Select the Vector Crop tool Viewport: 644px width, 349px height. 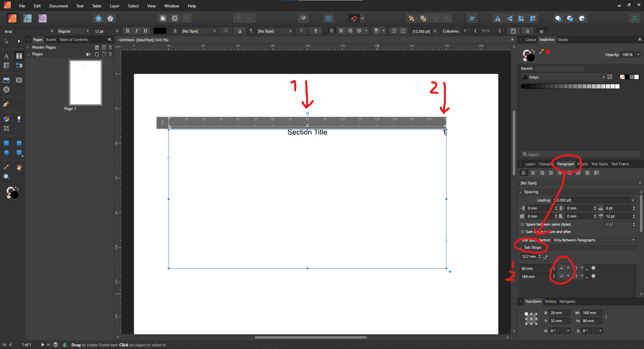[x=6, y=128]
